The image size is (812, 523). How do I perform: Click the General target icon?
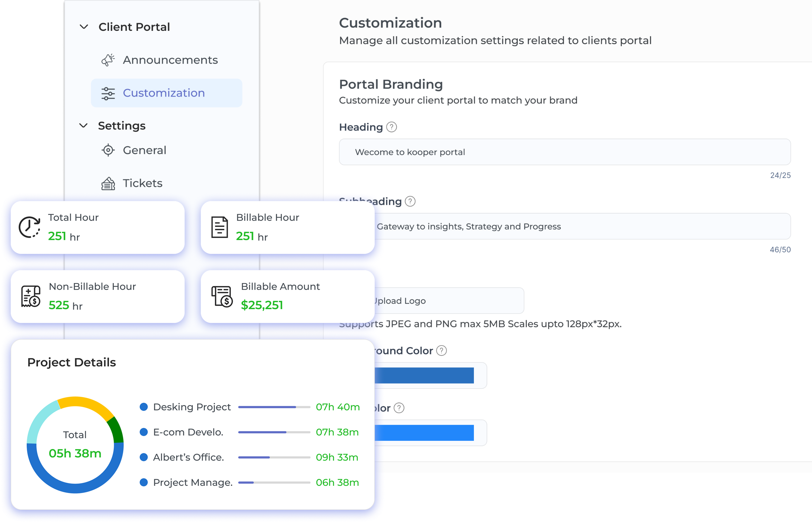pyautogui.click(x=108, y=150)
